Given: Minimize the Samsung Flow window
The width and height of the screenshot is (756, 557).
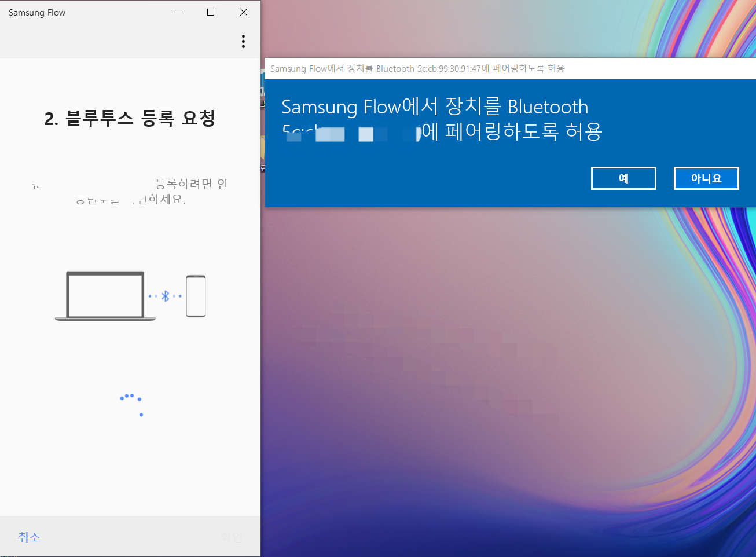Looking at the screenshot, I should (x=178, y=12).
